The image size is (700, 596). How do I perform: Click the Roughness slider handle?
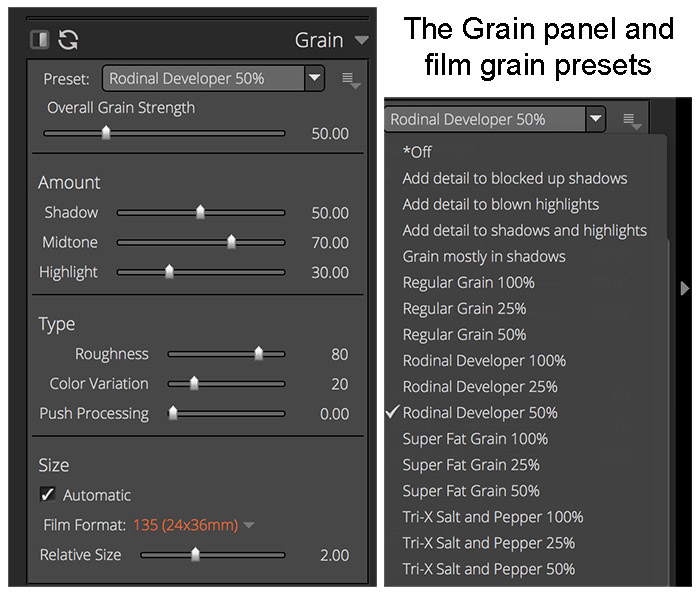click(x=258, y=354)
